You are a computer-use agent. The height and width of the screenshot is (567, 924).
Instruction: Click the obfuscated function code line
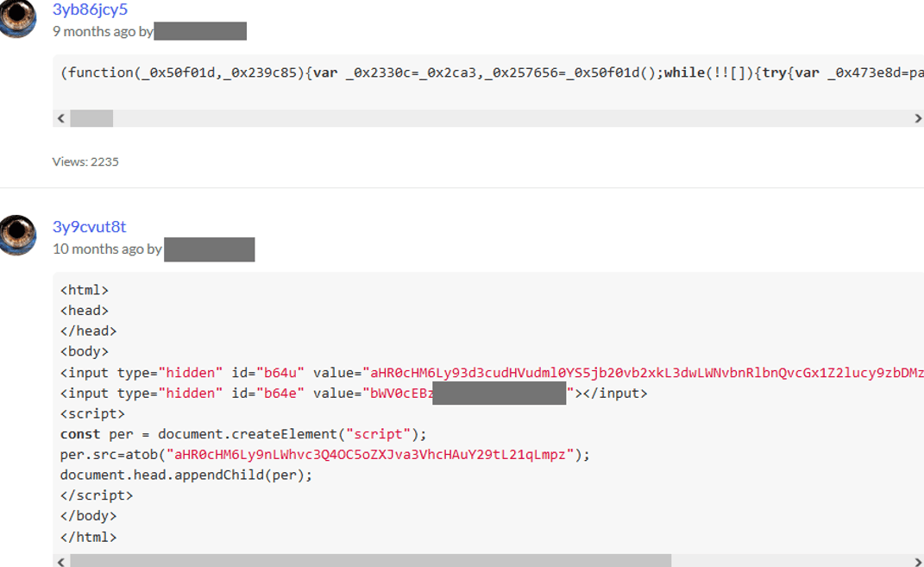(x=492, y=72)
